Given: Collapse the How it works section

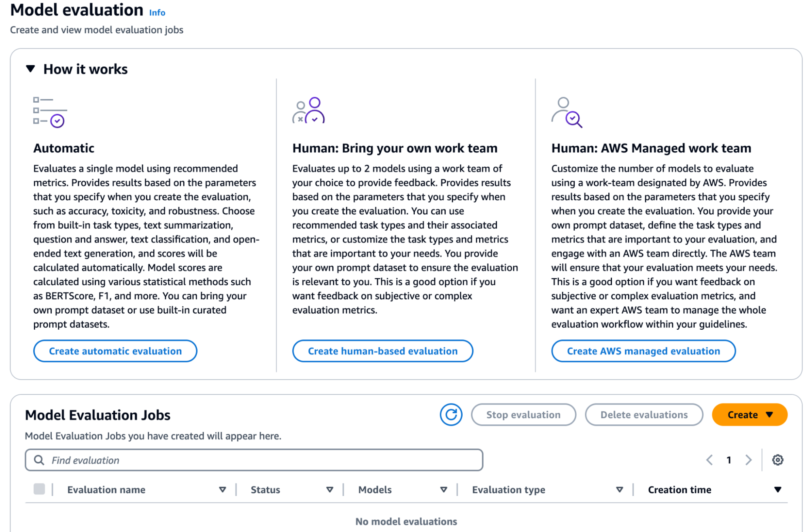Looking at the screenshot, I should [30, 69].
